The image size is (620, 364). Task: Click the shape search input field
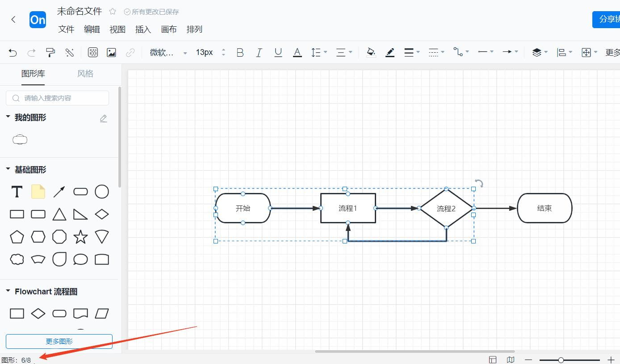[57, 98]
